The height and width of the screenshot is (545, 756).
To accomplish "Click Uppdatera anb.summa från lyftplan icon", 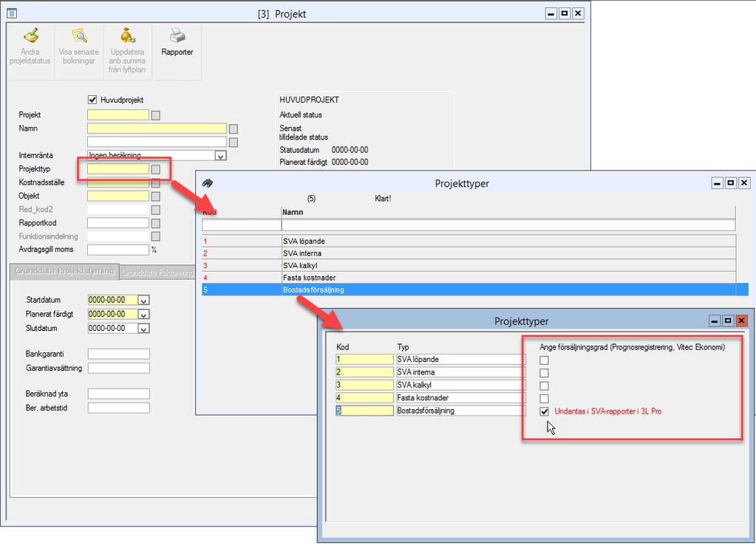I will point(128,35).
